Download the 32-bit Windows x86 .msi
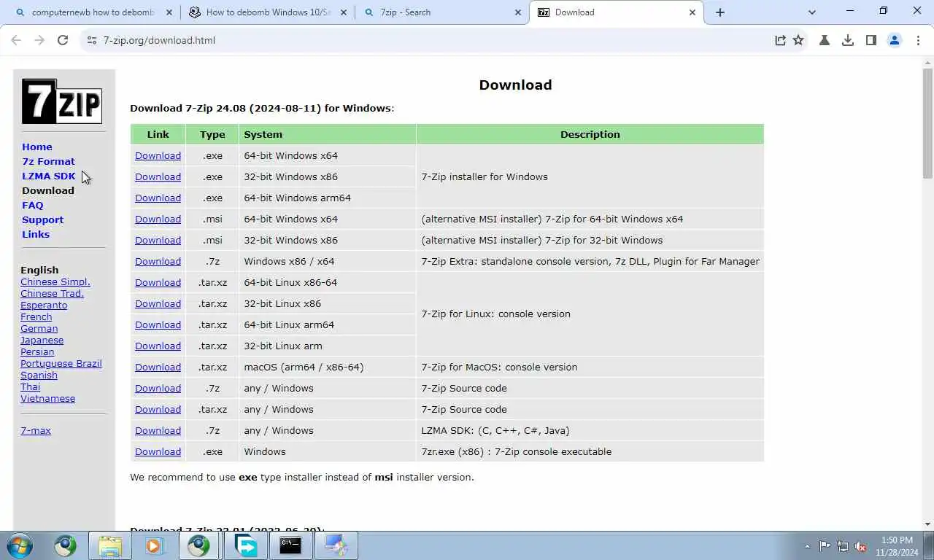 pyautogui.click(x=158, y=240)
